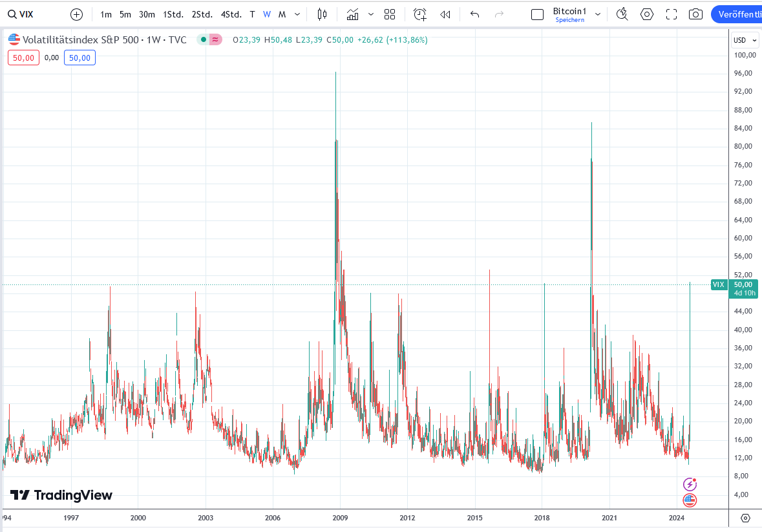Click the Veröffentlichen button
762x532 pixels.
737,14
